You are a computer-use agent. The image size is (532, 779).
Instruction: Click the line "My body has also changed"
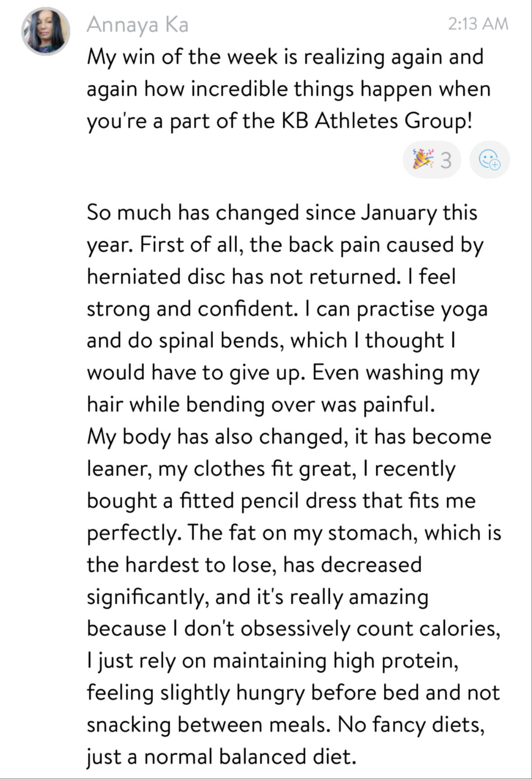[289, 436]
